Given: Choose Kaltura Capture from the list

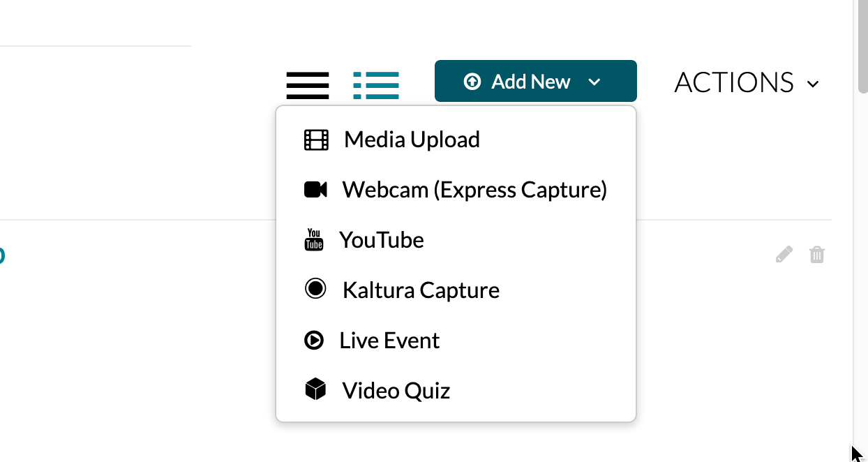Looking at the screenshot, I should tap(421, 290).
